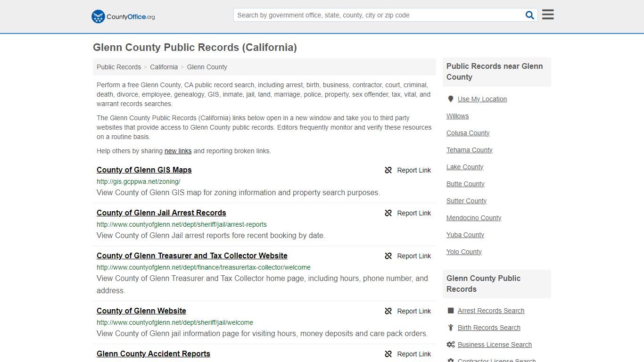
Task: Open Butte County public records
Action: (465, 184)
